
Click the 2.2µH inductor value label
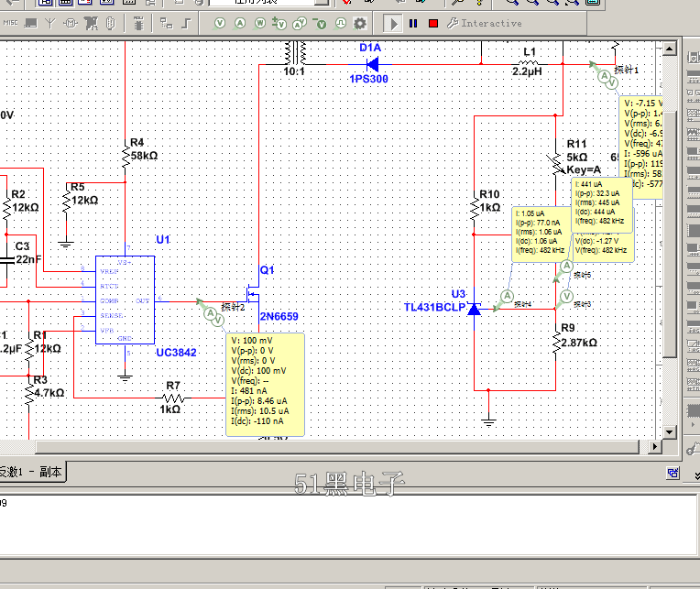[527, 71]
